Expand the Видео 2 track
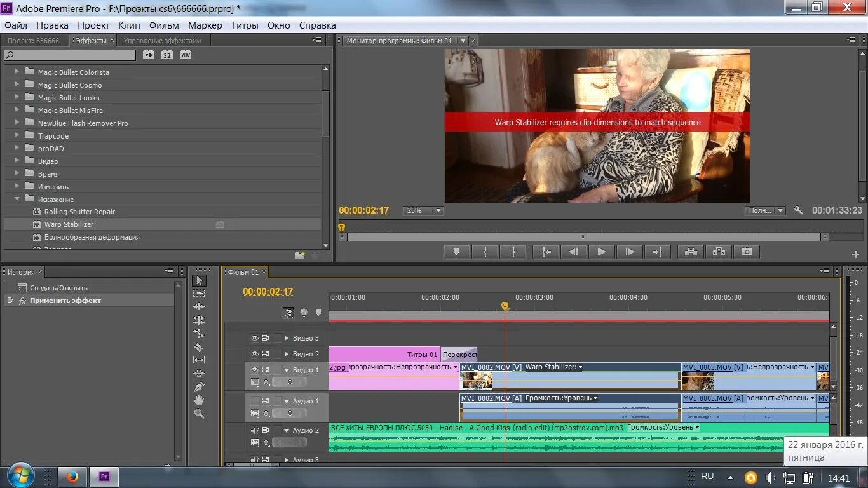This screenshot has height=488, width=868. [x=287, y=354]
